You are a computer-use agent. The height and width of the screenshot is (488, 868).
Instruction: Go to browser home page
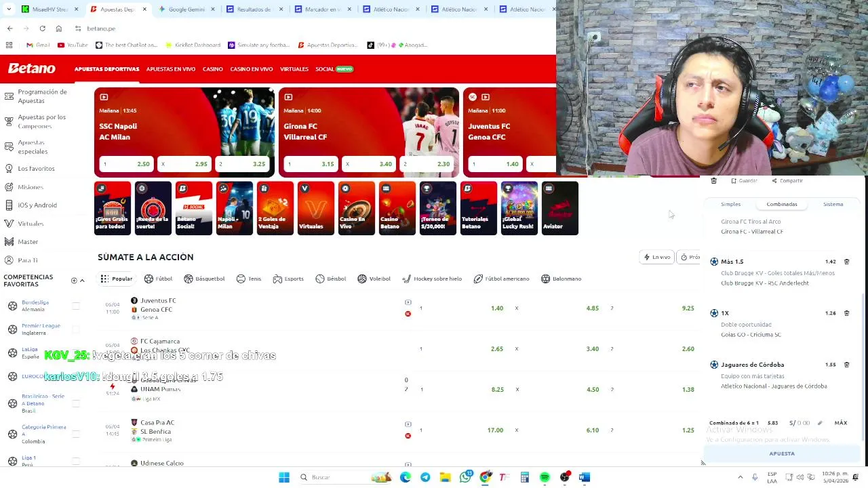pyautogui.click(x=58, y=28)
